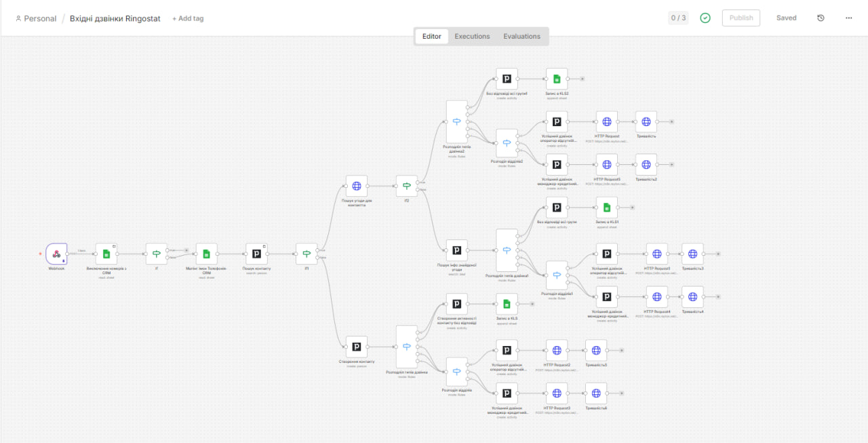Screen dimensions: 868x443
Task: Open the "Виключення номерів з CRM" Sheets node
Action: tap(106, 253)
